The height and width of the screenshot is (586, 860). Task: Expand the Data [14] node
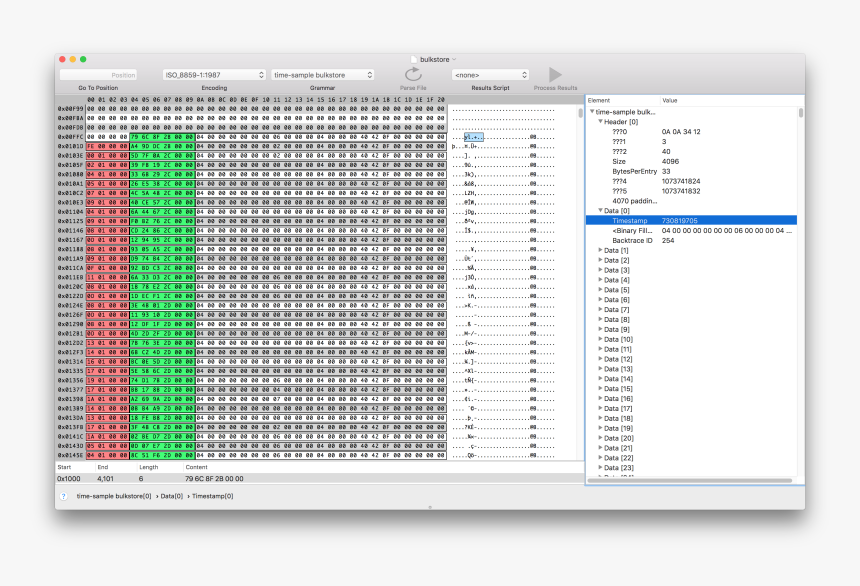[601, 379]
